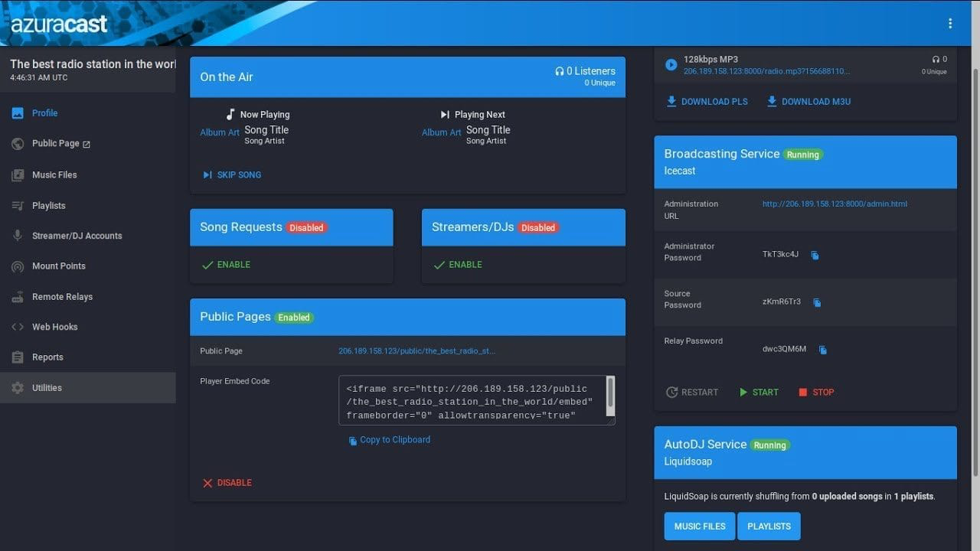Copy the Administrator Password using the clipboard icon
The width and height of the screenshot is (980, 551).
[x=814, y=256]
